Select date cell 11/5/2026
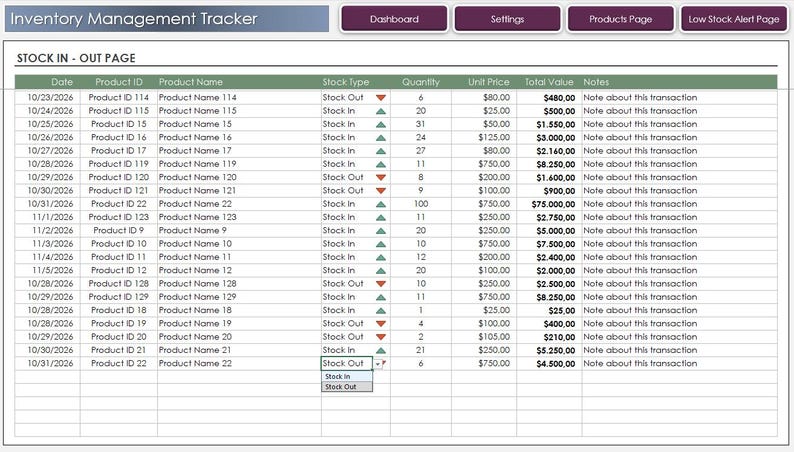This screenshot has height=452, width=794. point(48,270)
